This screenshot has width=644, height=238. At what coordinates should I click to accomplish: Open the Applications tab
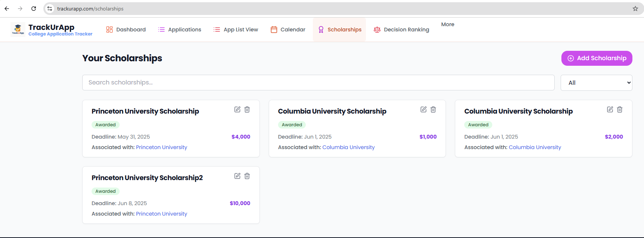pos(180,30)
